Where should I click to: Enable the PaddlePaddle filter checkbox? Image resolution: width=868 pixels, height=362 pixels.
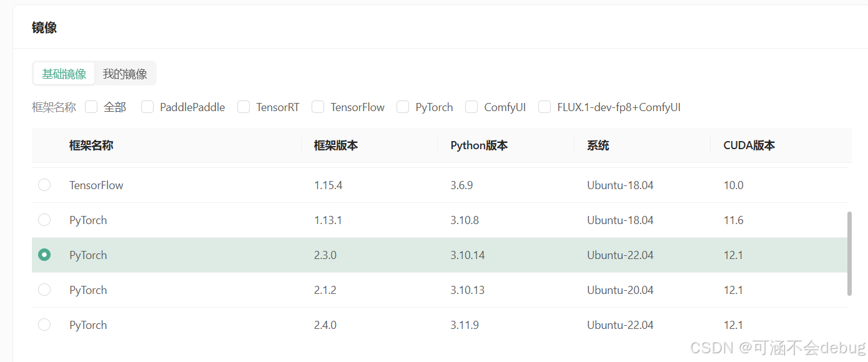[x=147, y=107]
